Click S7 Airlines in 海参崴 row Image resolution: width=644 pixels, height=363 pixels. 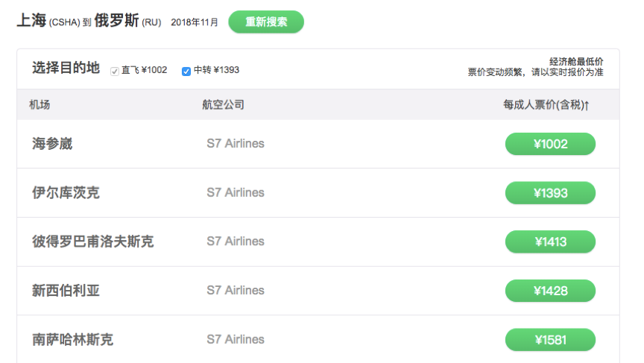pos(236,143)
